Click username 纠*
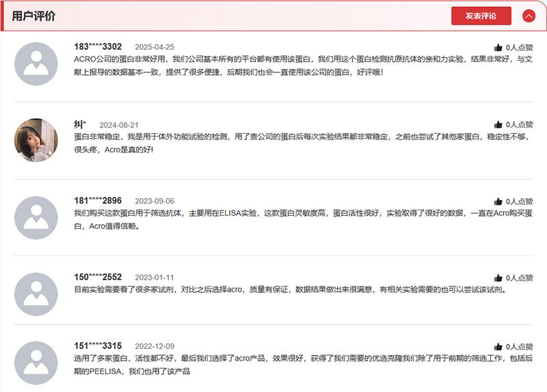Image resolution: width=547 pixels, height=392 pixels. click(80, 124)
